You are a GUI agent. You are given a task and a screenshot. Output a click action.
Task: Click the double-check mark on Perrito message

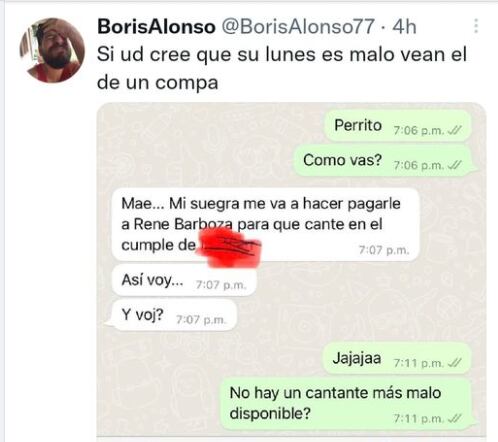coord(455,130)
